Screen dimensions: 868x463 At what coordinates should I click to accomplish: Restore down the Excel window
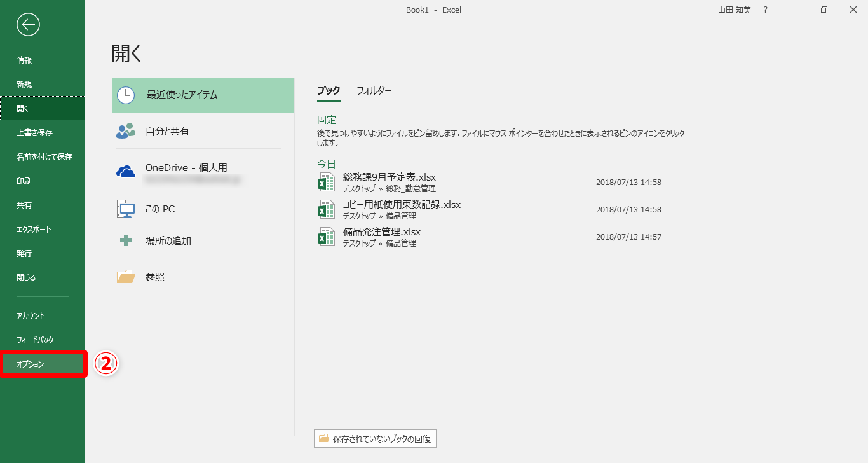coord(824,10)
